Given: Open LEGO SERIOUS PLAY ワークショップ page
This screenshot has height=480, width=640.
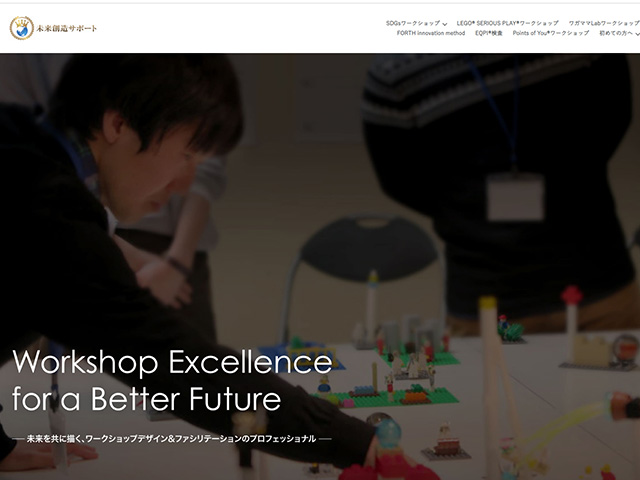Looking at the screenshot, I should pyautogui.click(x=507, y=23).
